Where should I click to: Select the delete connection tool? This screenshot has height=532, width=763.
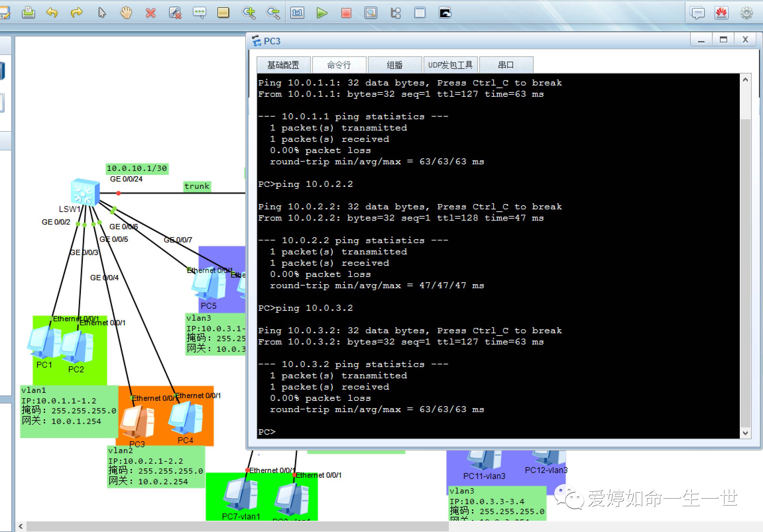(175, 13)
